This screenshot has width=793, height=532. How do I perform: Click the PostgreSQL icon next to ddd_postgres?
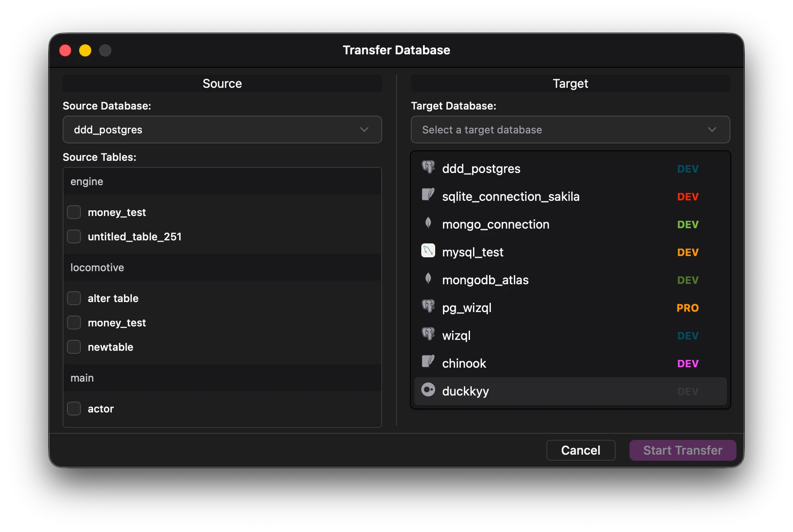(x=428, y=168)
